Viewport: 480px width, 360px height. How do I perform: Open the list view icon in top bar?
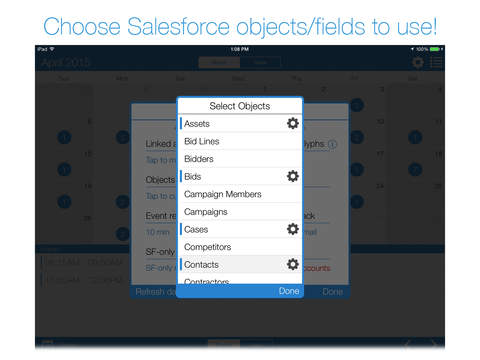tap(436, 62)
